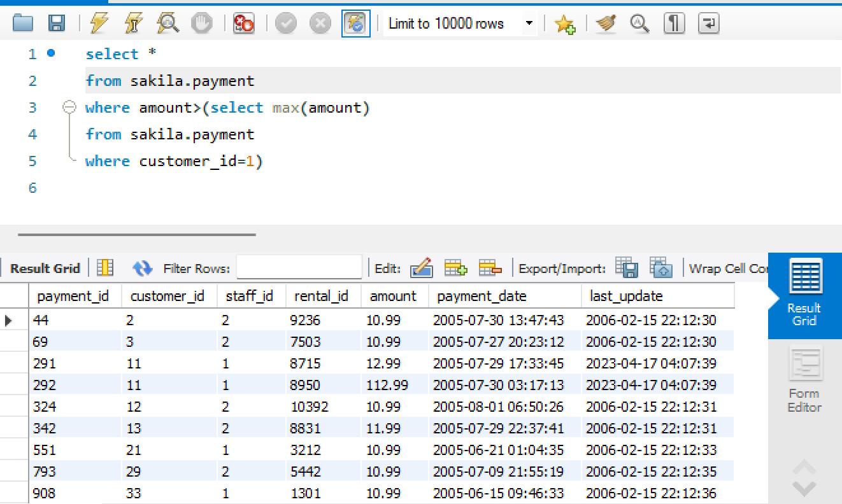Save the current SQL script

click(x=57, y=23)
